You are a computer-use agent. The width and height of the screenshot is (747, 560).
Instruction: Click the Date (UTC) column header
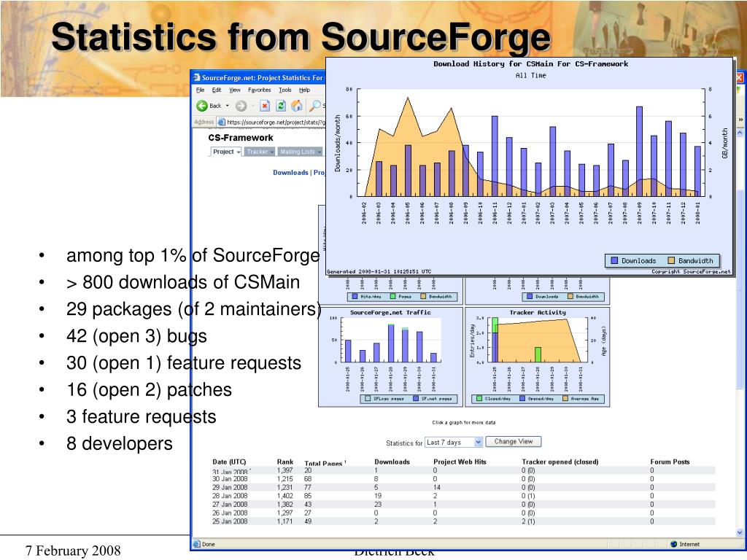(x=229, y=462)
